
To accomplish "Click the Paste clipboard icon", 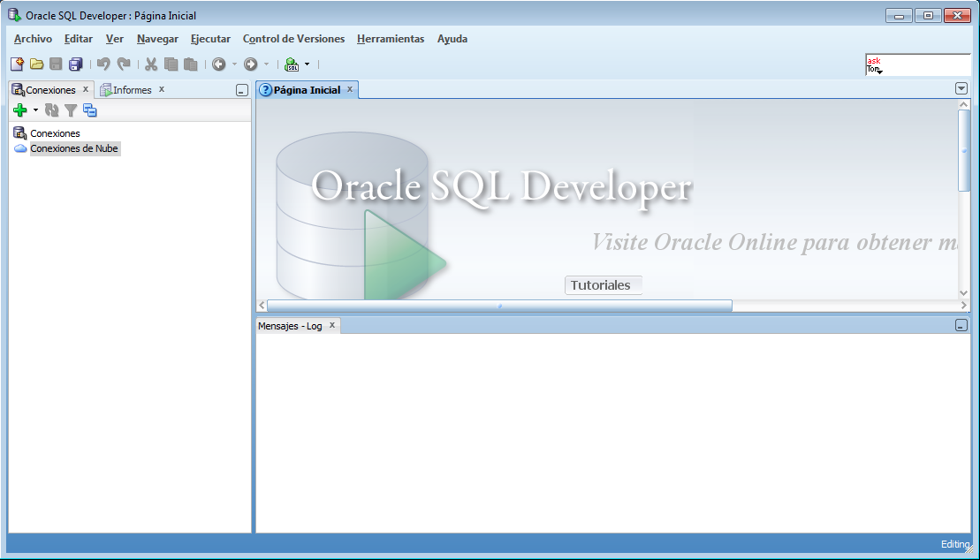I will pos(191,64).
